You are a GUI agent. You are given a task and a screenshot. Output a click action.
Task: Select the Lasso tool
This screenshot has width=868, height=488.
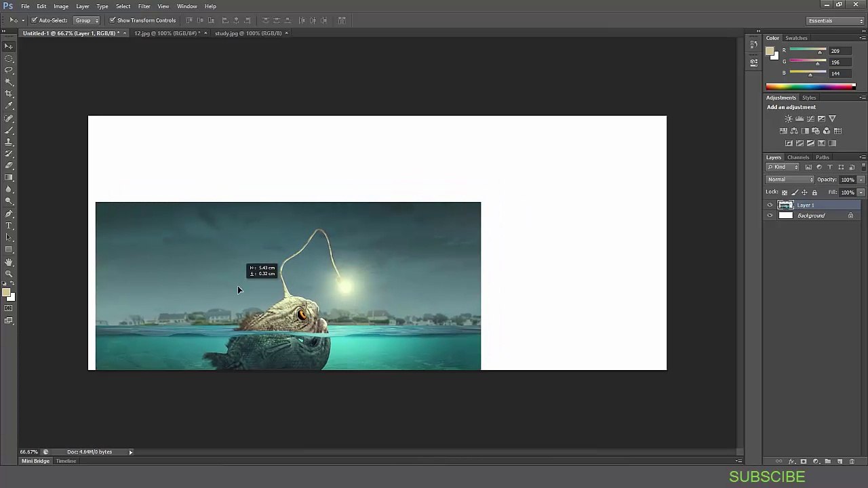tap(9, 70)
